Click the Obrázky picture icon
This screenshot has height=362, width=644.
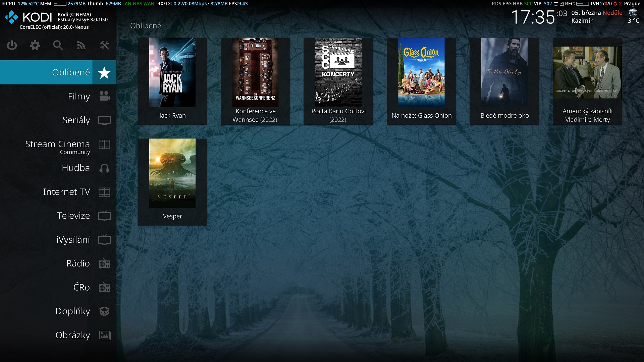point(104,335)
